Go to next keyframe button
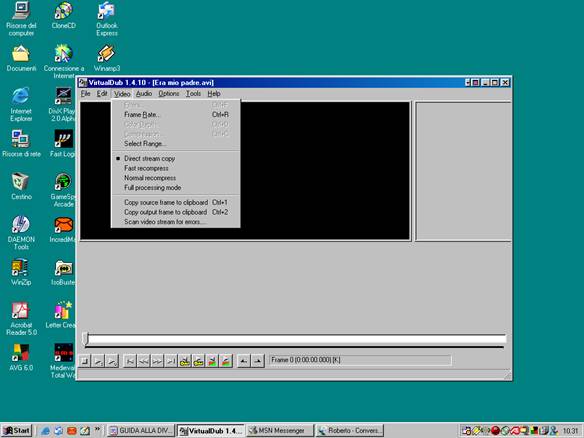The height and width of the screenshot is (438, 584). tap(199, 361)
